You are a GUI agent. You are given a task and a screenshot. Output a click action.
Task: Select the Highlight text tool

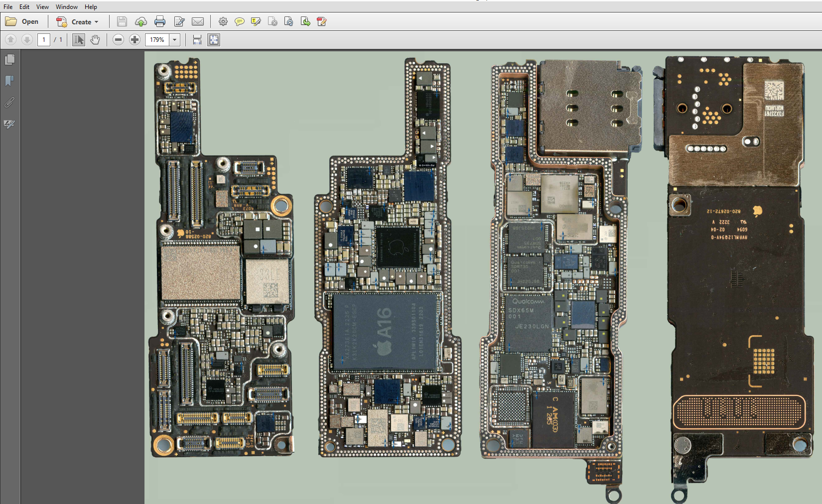(x=256, y=21)
